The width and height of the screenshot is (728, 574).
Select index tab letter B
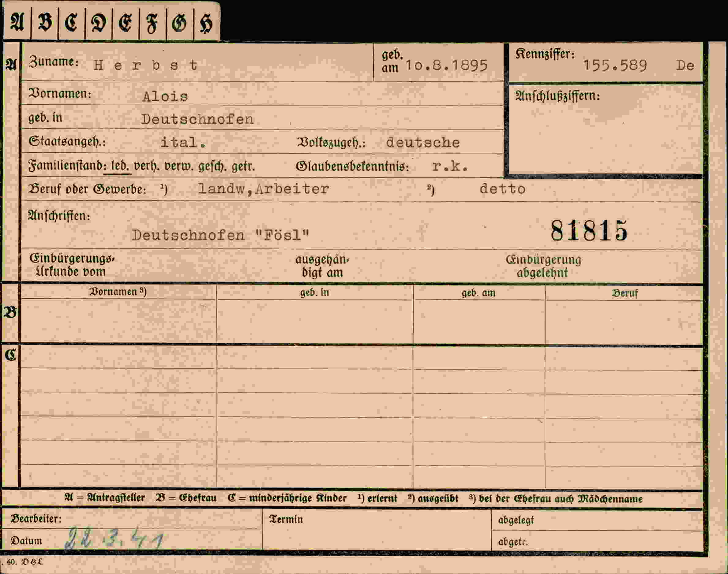coord(45,22)
